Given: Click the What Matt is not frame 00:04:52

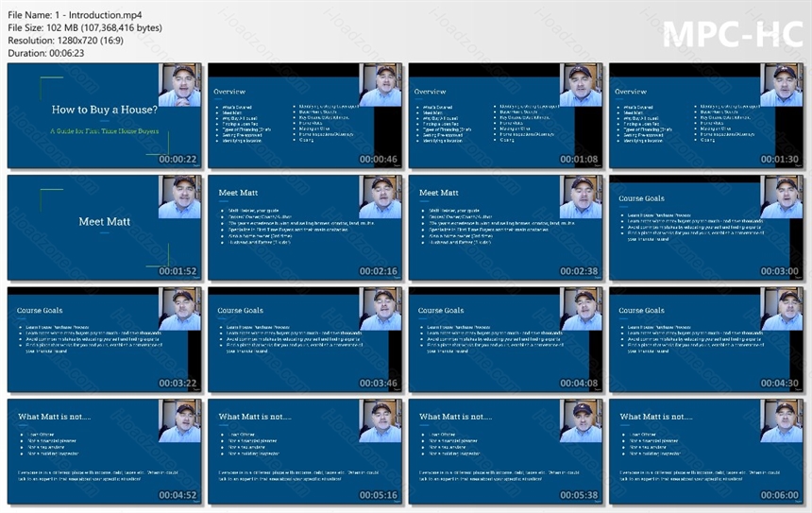Looking at the screenshot, I should tap(105, 452).
